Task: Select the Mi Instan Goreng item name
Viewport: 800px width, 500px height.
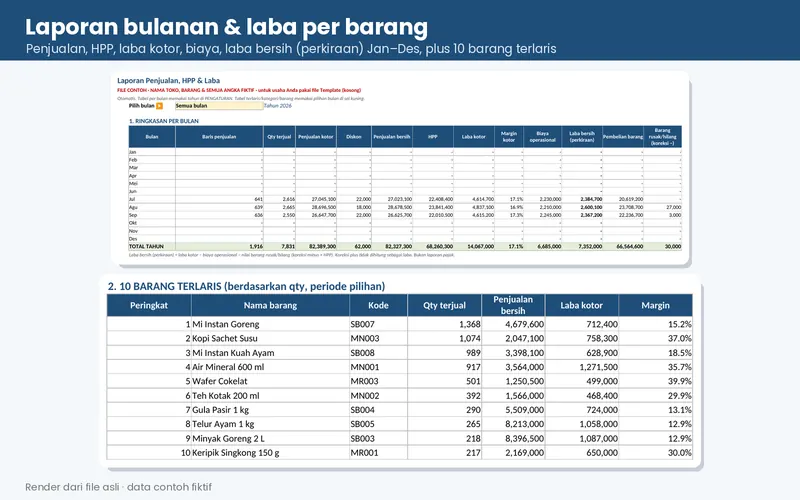Action: pos(226,324)
